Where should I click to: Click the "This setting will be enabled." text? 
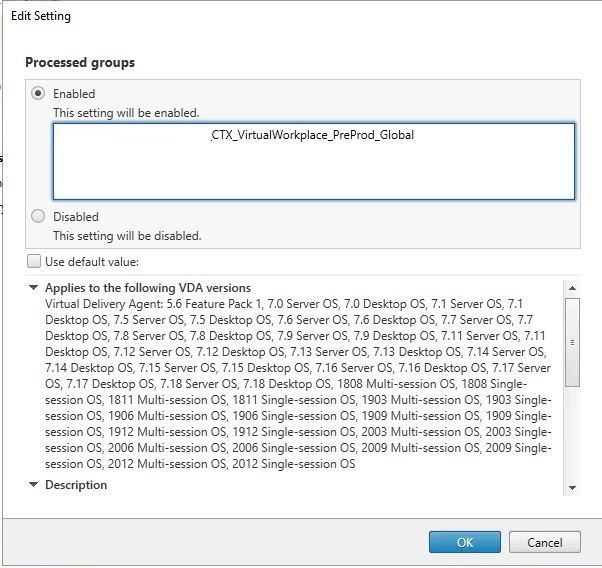[126, 113]
